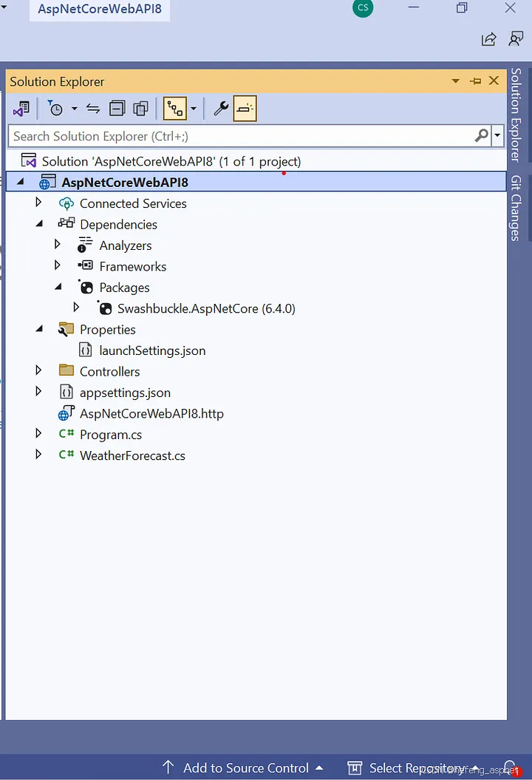Image resolution: width=532 pixels, height=780 pixels.
Task: Select the Solution 'AspNetCoreWebAPI8' node
Action: coord(171,161)
